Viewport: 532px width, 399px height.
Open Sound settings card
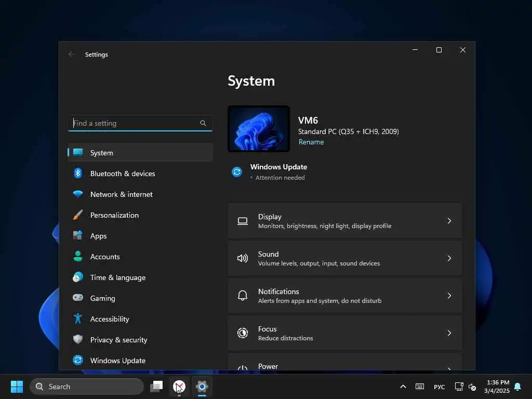coord(345,258)
